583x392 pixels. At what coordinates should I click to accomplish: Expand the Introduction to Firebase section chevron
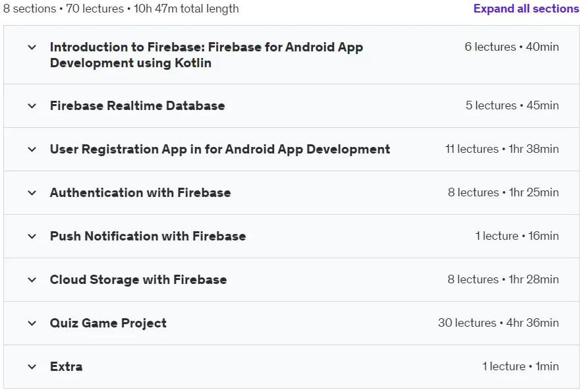(32, 47)
